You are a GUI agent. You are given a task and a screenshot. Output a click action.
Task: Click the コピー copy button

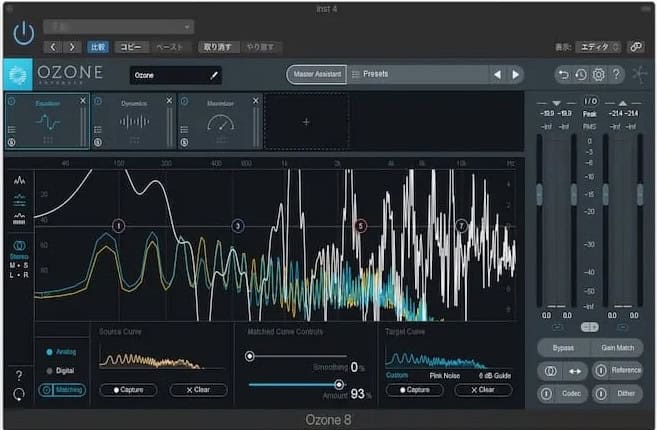(131, 47)
